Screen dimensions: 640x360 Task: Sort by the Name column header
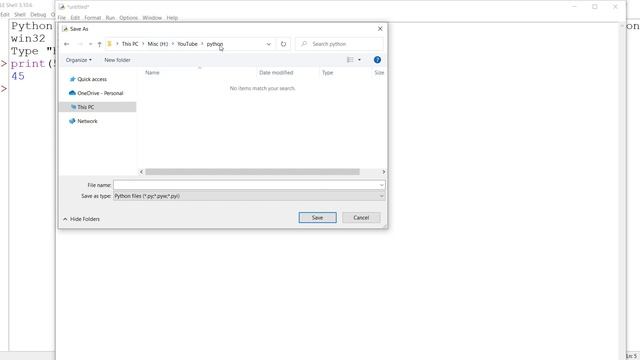[x=152, y=73]
